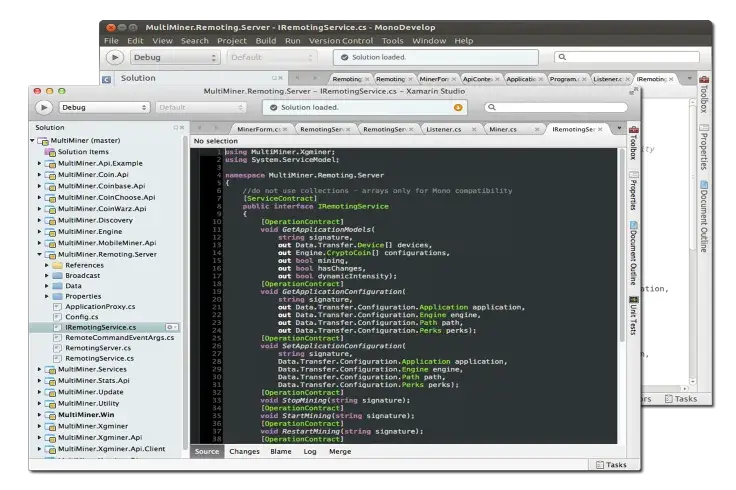736x490 pixels.
Task: Open the Debug configuration dropdown in Xamarin Studio
Action: point(104,107)
